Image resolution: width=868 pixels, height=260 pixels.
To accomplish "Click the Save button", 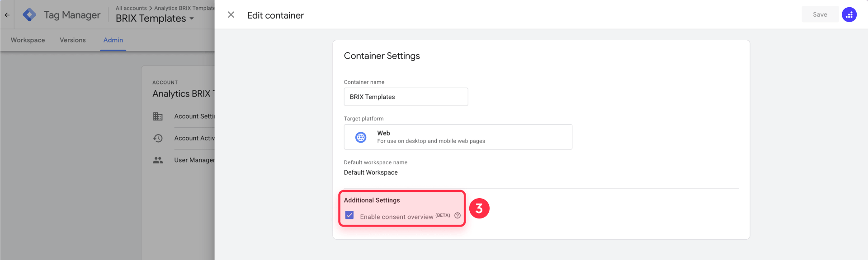I will (x=820, y=14).
